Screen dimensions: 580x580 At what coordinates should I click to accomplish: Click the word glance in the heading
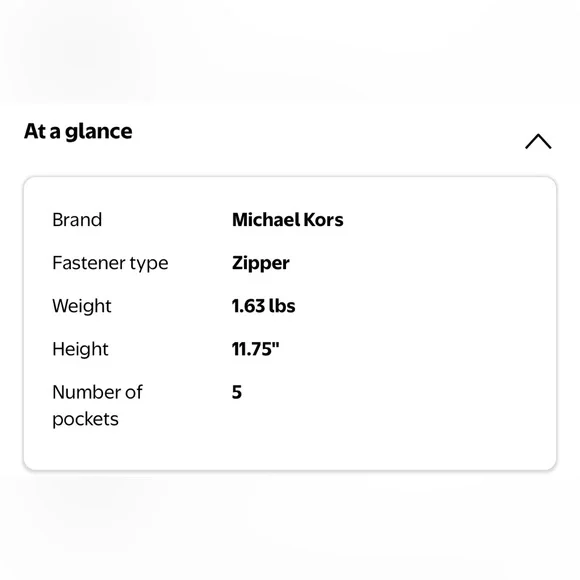(x=99, y=132)
